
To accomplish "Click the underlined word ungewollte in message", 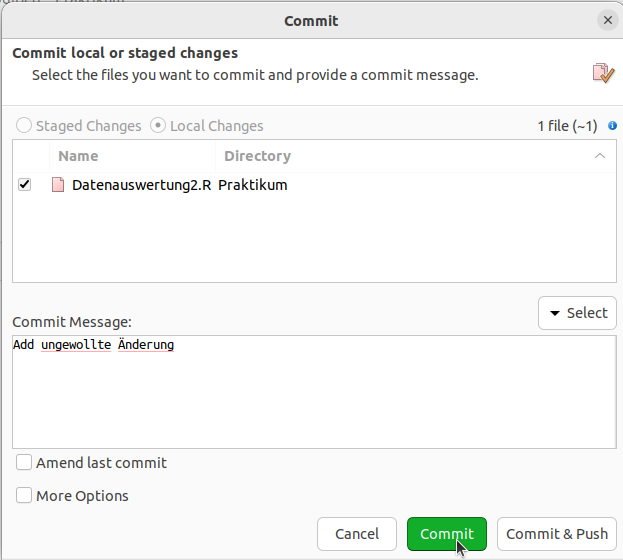I will pyautogui.click(x=76, y=345).
